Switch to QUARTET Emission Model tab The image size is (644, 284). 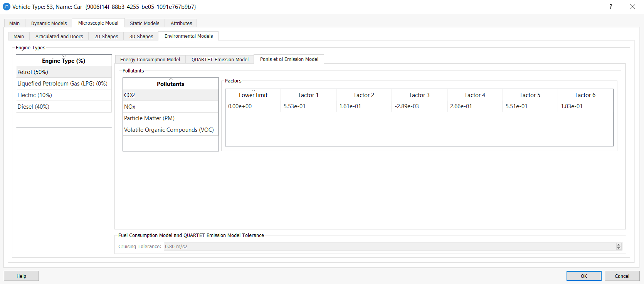[220, 60]
